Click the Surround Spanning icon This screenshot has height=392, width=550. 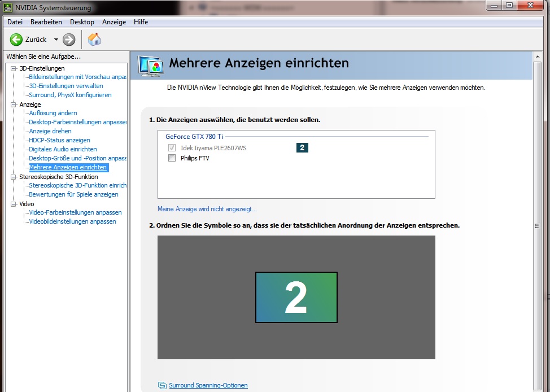pos(162,385)
